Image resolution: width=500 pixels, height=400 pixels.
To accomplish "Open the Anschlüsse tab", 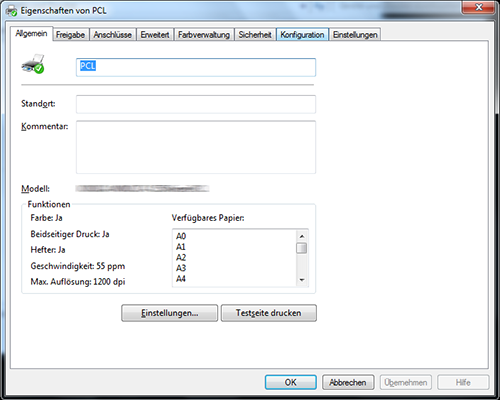I will [x=112, y=35].
